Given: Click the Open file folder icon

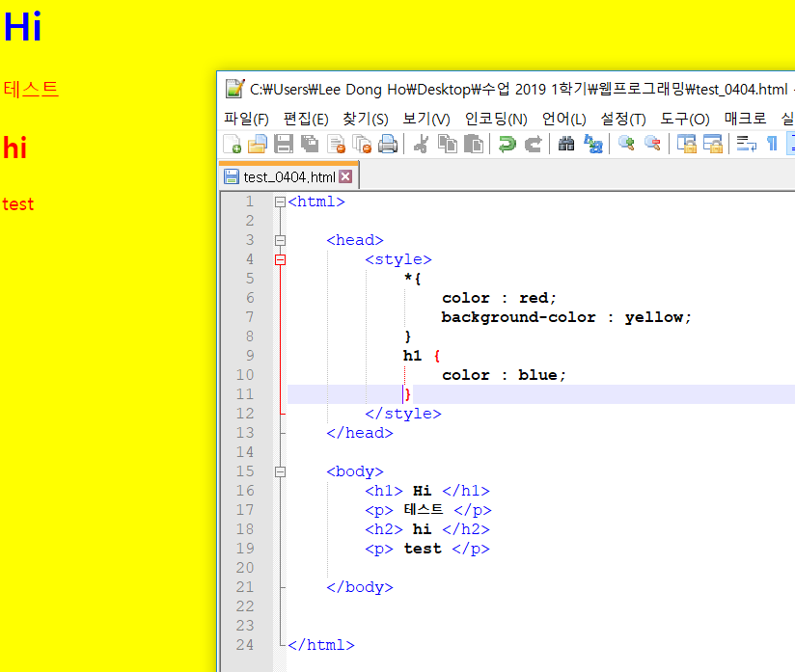Looking at the screenshot, I should point(258,144).
